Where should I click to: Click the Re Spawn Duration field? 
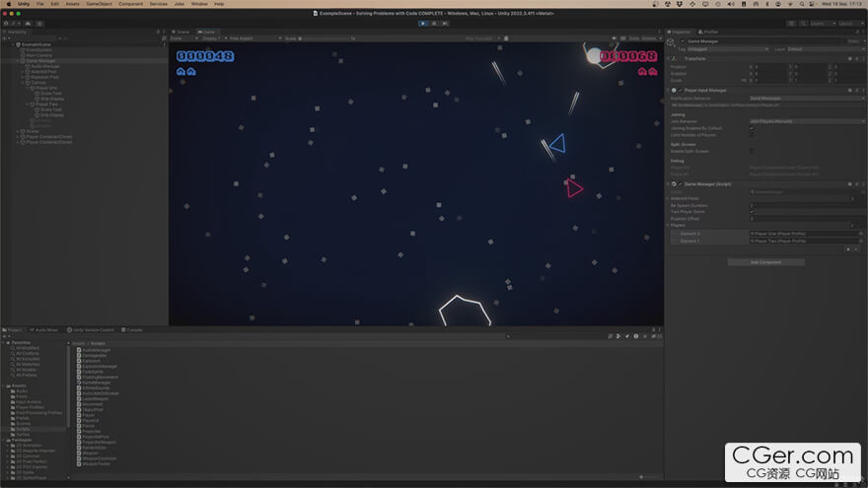coord(806,205)
